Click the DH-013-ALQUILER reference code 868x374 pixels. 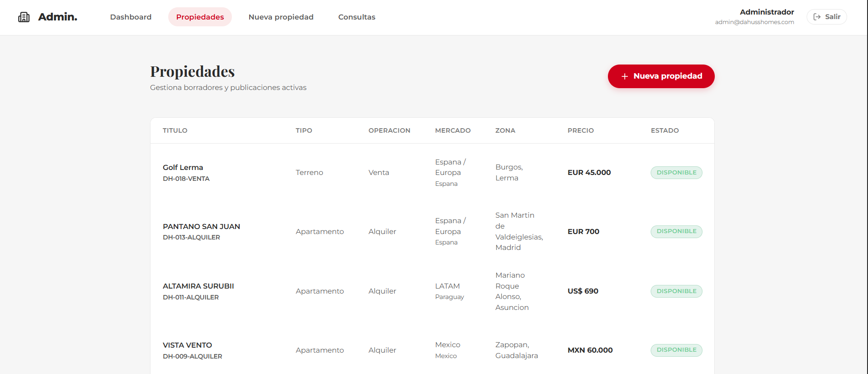click(191, 237)
